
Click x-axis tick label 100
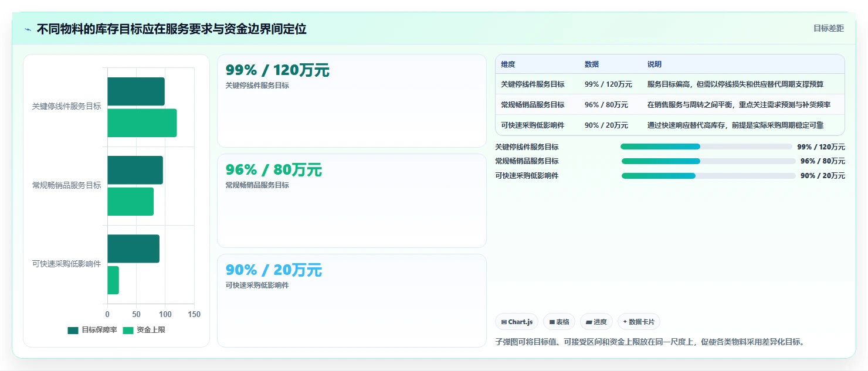[165, 315]
